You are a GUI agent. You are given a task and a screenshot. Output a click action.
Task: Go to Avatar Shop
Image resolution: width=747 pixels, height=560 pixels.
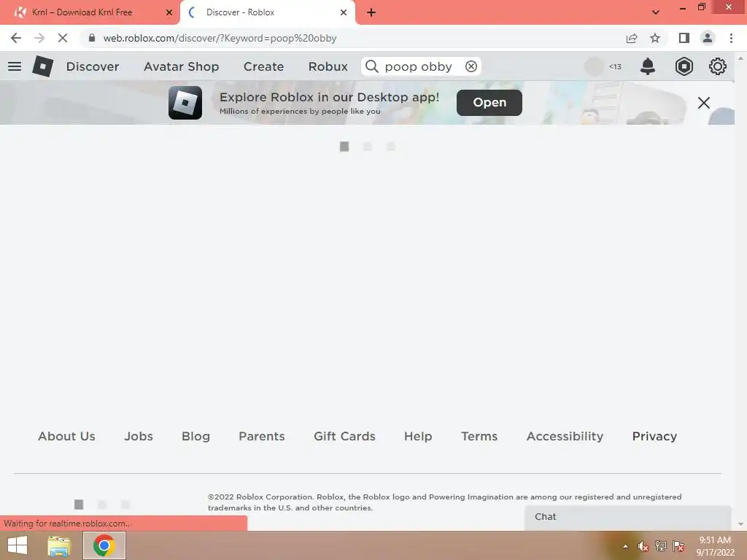182,66
